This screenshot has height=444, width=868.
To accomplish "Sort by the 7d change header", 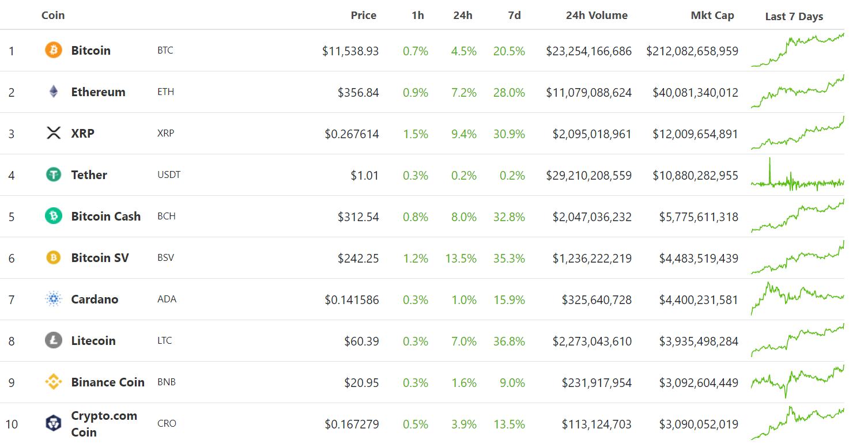I will pos(514,16).
